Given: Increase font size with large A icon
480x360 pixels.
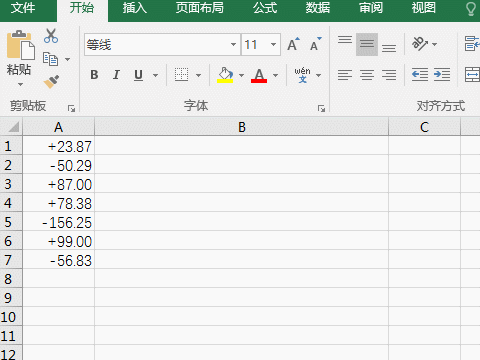Looking at the screenshot, I should tap(293, 44).
